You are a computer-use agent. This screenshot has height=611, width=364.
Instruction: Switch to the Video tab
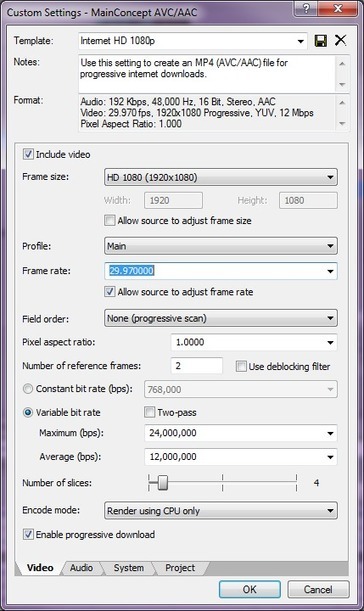coord(40,568)
